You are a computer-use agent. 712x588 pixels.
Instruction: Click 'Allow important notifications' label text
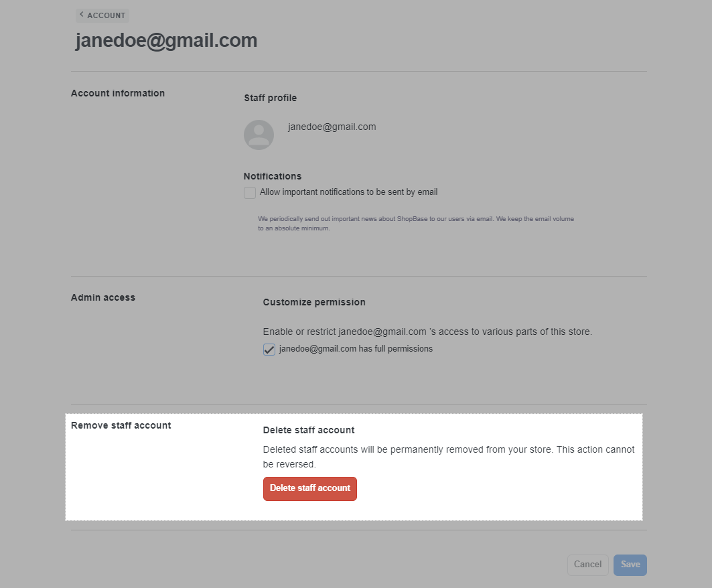click(349, 192)
